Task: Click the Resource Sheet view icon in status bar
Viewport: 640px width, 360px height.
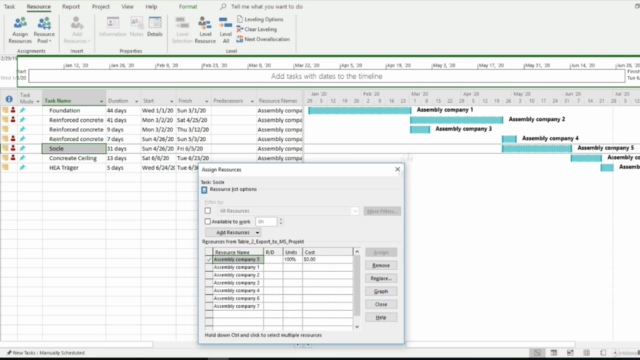Action: 587,353
